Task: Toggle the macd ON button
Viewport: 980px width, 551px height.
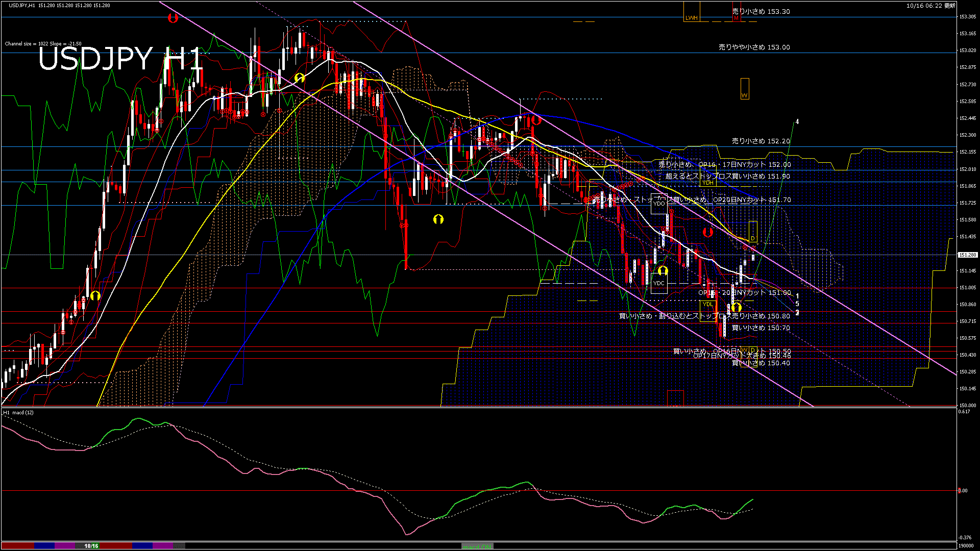Action: [x=477, y=546]
